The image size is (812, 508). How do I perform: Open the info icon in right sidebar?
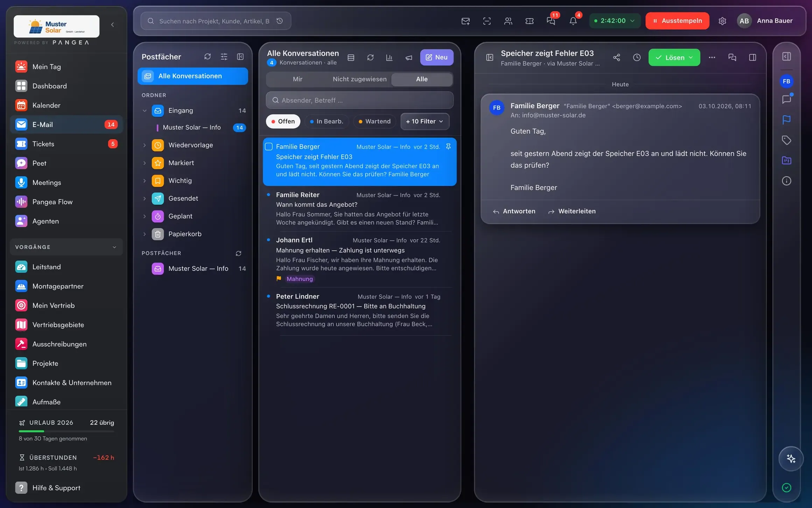click(x=786, y=181)
